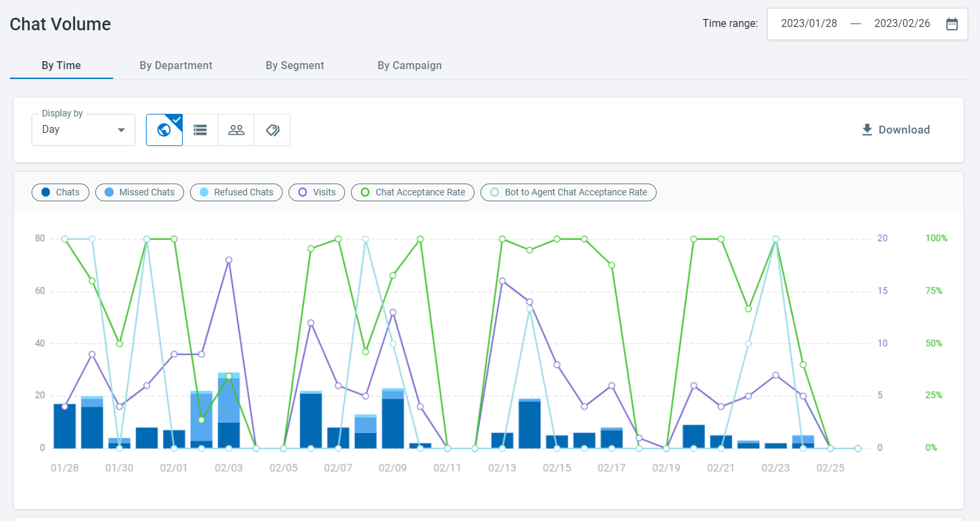Viewport: 980px width, 521px height.
Task: Click the server list filter icon
Action: pyautogui.click(x=200, y=130)
